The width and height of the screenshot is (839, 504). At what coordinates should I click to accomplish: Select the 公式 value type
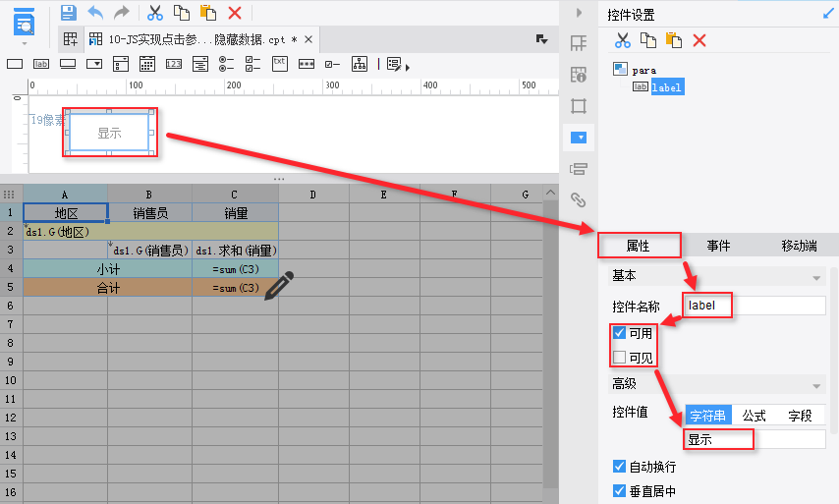[x=754, y=416]
